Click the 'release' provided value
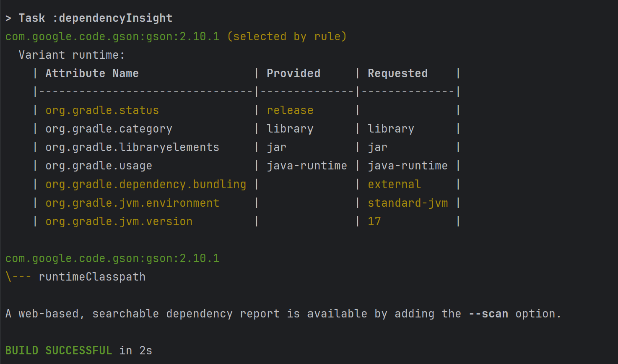Screen dimensions: 618x364 [x=290, y=110]
